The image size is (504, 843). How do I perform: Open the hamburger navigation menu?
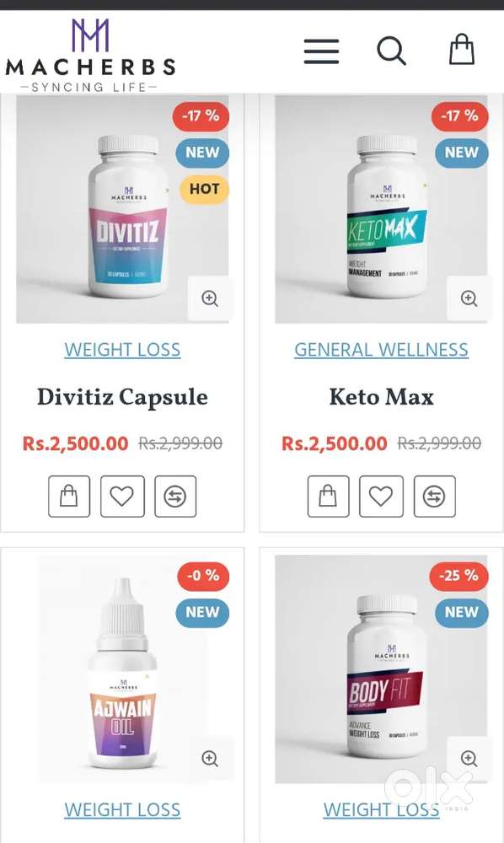321,51
